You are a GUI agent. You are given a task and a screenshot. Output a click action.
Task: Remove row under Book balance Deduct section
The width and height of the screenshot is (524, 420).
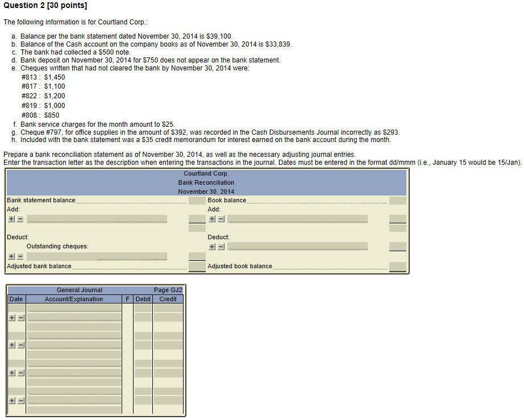pos(221,247)
